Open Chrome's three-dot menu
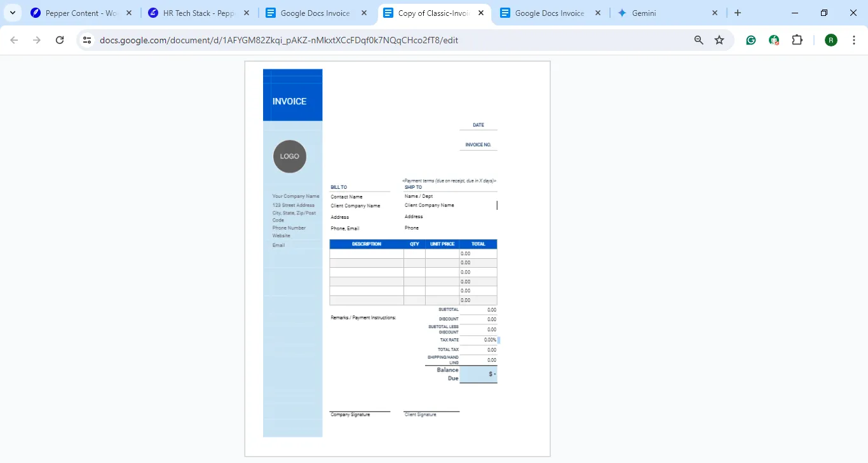Viewport: 868px width, 463px height. [x=854, y=40]
